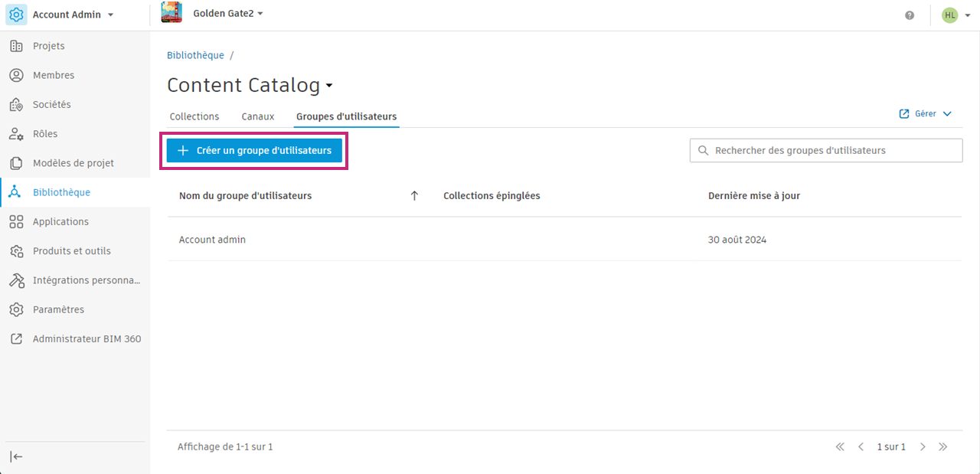Open the Account admin group row
The height and width of the screenshot is (474, 980).
pyautogui.click(x=564, y=240)
